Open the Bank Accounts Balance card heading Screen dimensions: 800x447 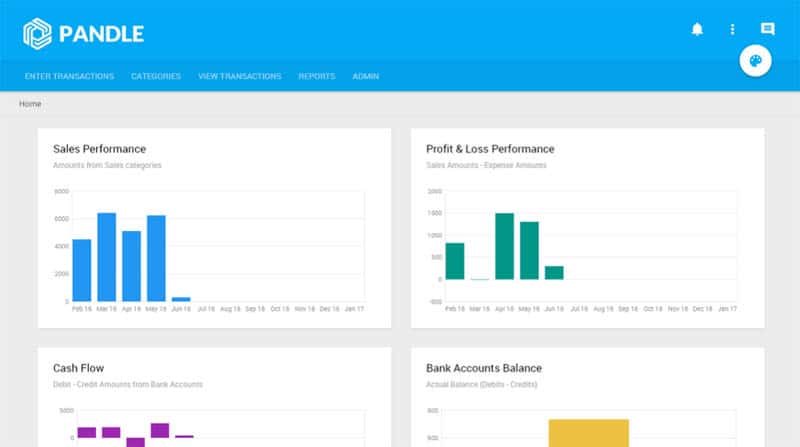click(483, 368)
